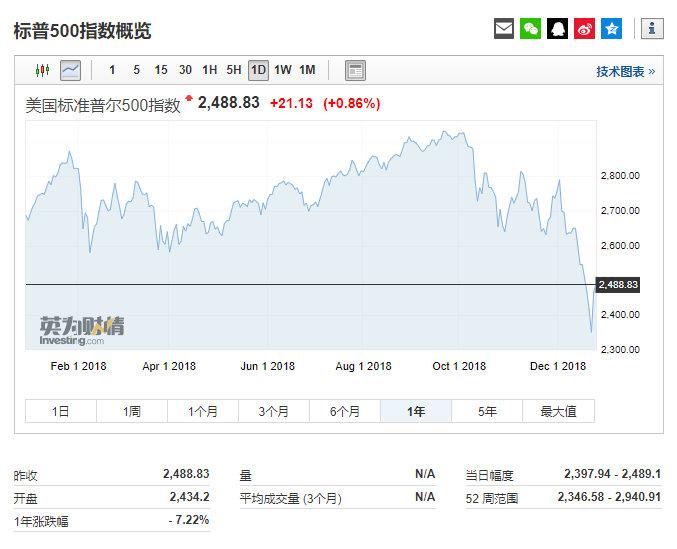Screen dimensions: 677x549
Task: Choose the 1日 time range tab
Action: (x=61, y=411)
